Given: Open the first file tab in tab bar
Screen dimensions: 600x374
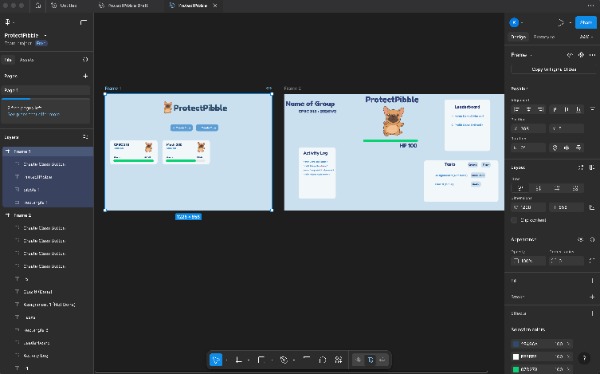Looking at the screenshot, I should pos(64,6).
